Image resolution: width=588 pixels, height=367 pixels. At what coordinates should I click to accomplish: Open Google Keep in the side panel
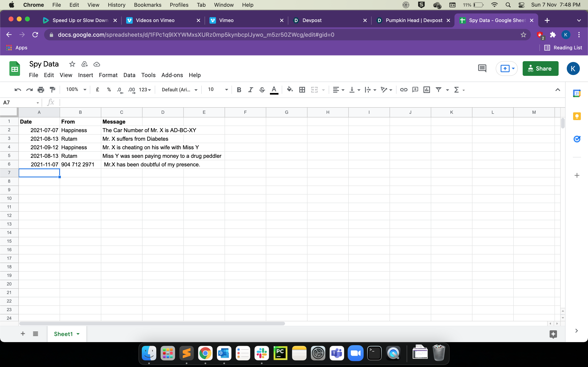pos(577,116)
